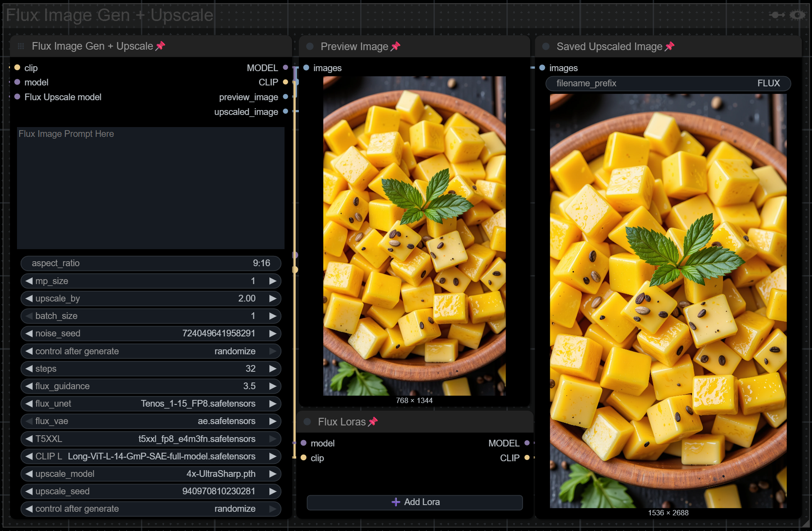Click the pin icon on Saved Upscaled Image
This screenshot has width=812, height=531.
(670, 46)
